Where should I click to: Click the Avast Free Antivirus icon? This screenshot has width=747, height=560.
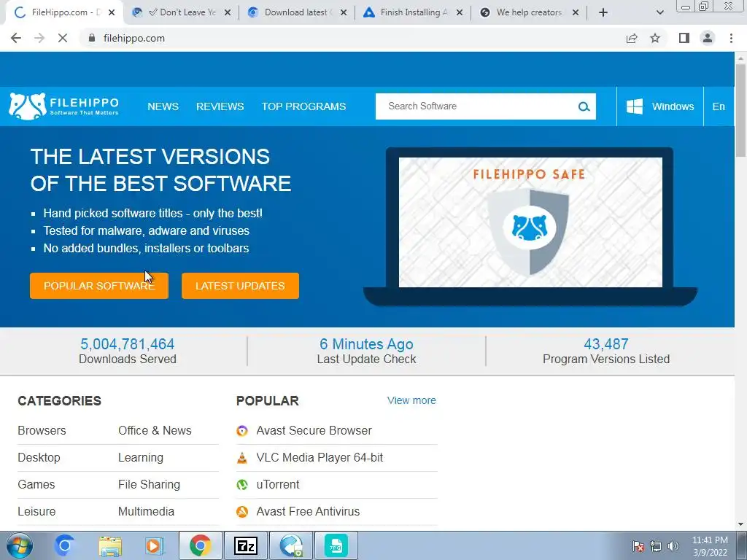(242, 512)
